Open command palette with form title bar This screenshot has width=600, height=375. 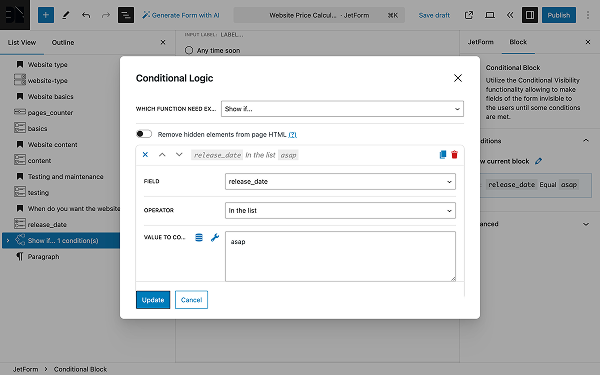(319, 15)
